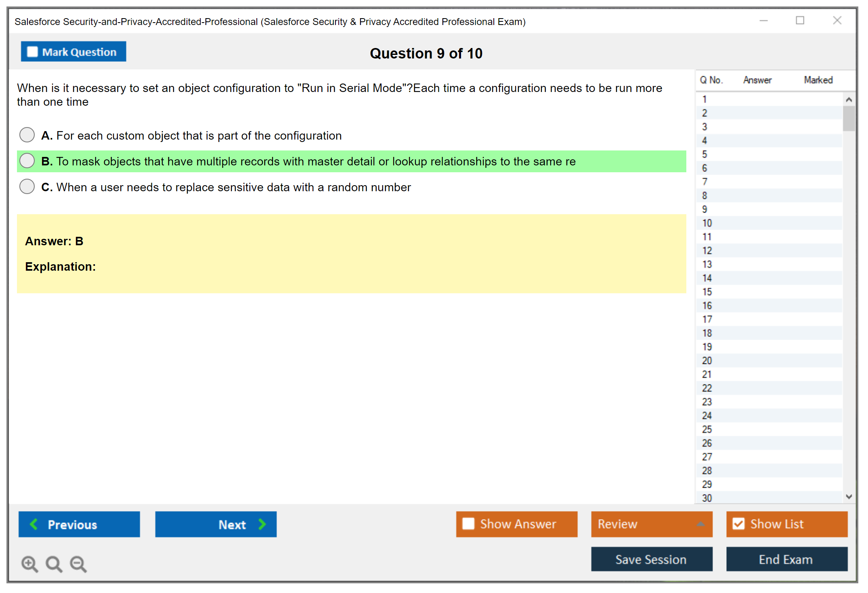
Task: Uncheck the Show List checkbox
Action: [738, 524]
